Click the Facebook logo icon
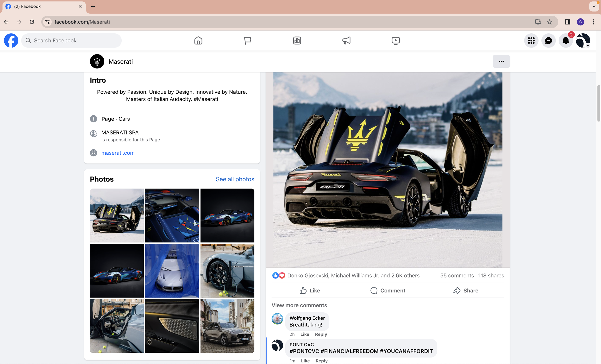This screenshot has height=364, width=601. click(x=11, y=40)
